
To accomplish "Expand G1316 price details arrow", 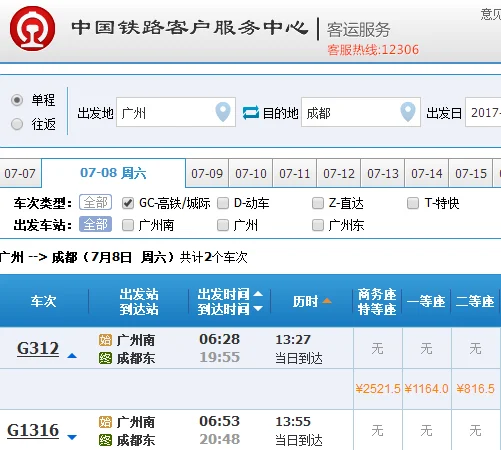I will [72, 437].
